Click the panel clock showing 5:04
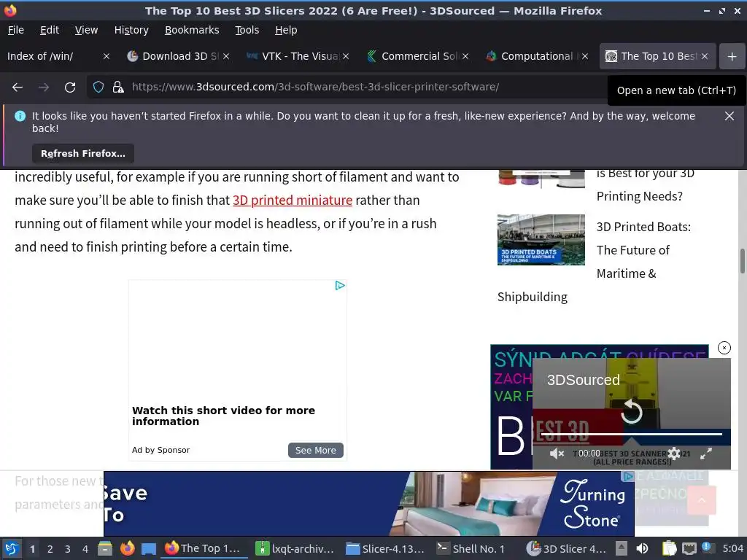 (732, 548)
